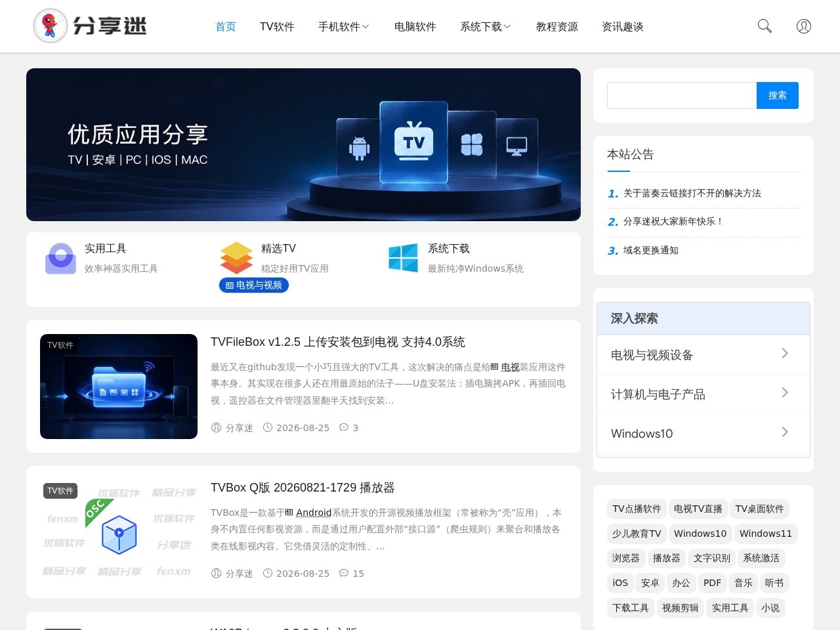The image size is (840, 630).
Task: Click the clock icon beside TVBox post date
Action: 268,573
